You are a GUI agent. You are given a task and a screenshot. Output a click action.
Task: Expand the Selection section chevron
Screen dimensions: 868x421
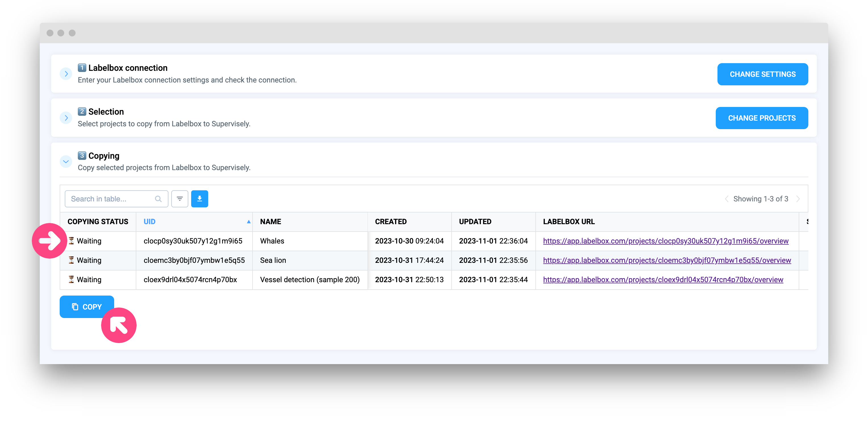point(66,118)
